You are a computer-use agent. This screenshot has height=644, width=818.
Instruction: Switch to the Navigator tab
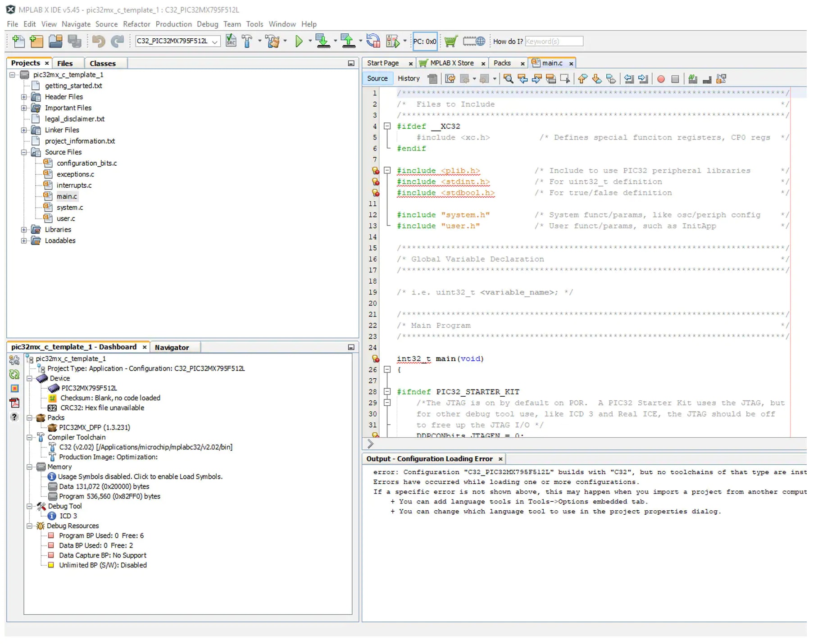point(172,347)
